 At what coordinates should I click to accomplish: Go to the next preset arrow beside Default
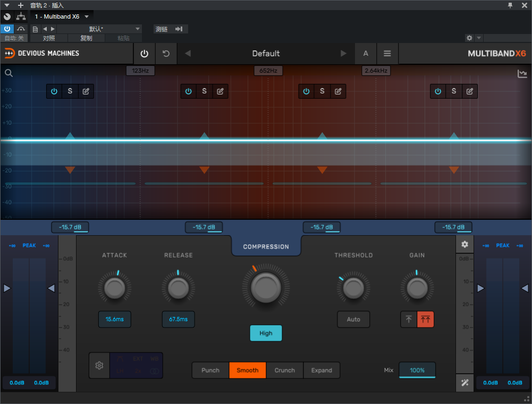tap(343, 54)
